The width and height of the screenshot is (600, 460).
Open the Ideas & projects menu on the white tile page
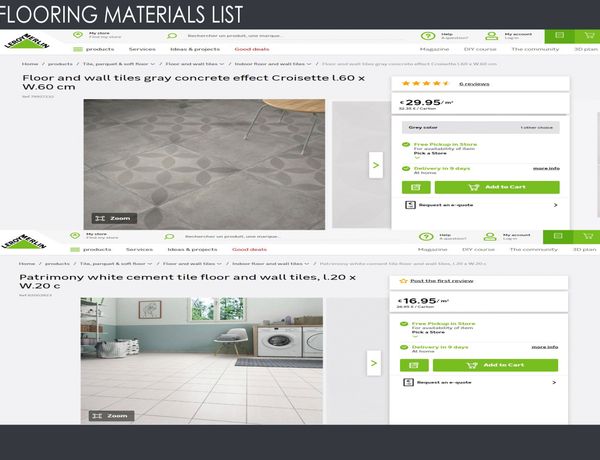point(193,249)
